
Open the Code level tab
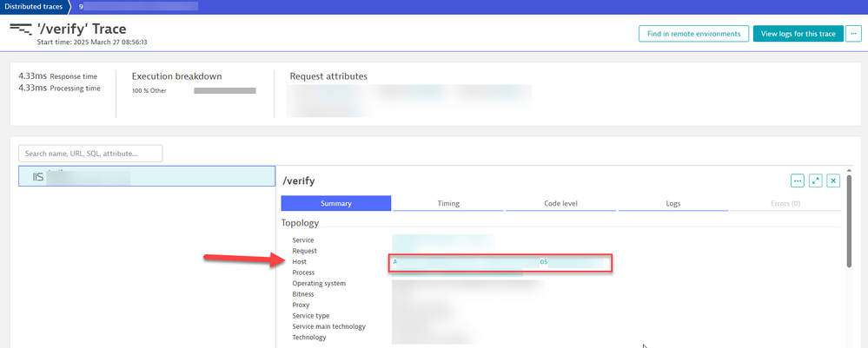(560, 204)
